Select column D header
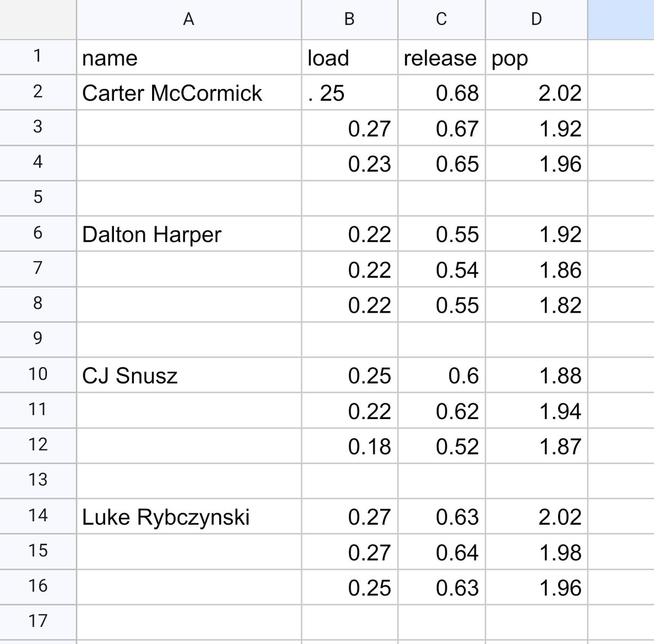Viewport: 654px width, 644px height. pyautogui.click(x=536, y=20)
